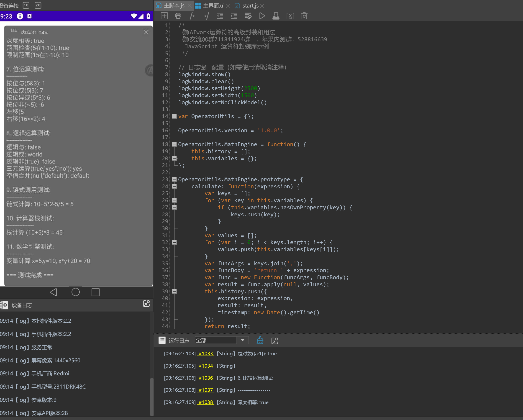Click the flask test icon in toolbar
523x420 pixels.
click(276, 16)
